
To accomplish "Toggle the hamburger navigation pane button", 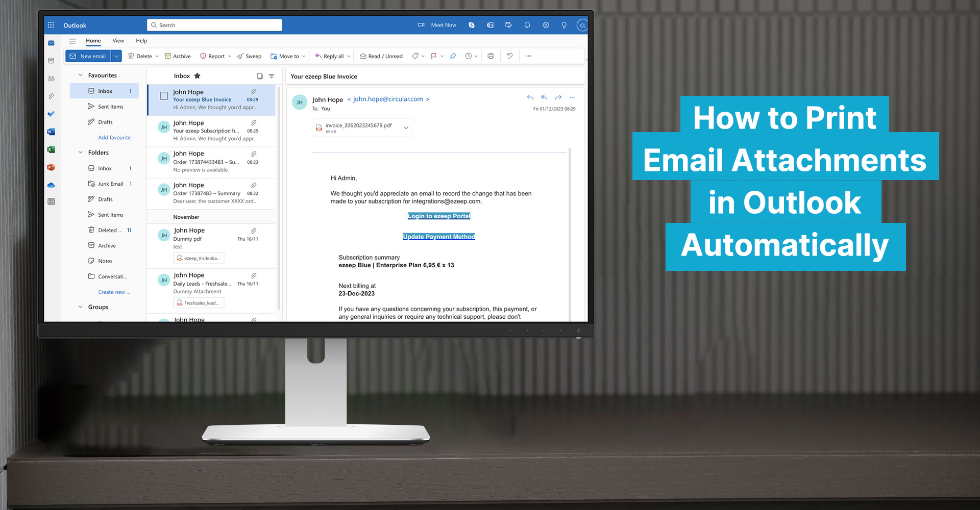I will coord(72,41).
